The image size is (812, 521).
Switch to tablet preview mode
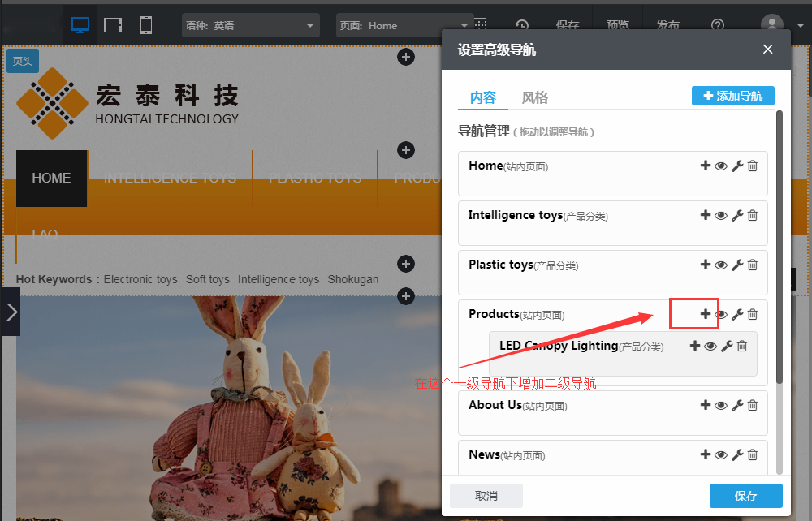pos(113,25)
